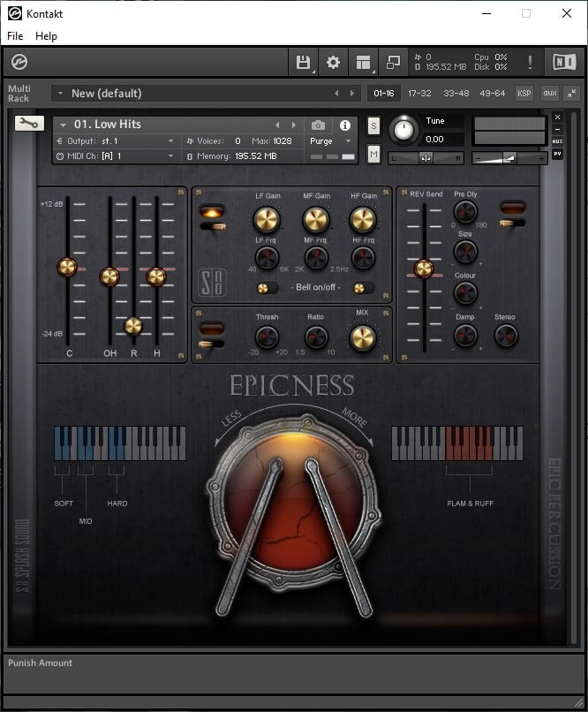The height and width of the screenshot is (712, 588).
Task: Click the HF Gain knob
Action: coord(363,220)
